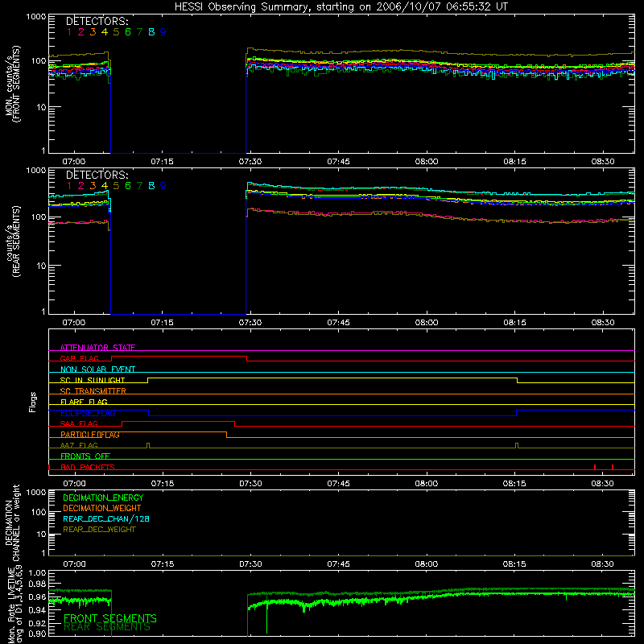644x644 pixels.
Task: Click '07:30' tick under front segments plot
Action: point(250,162)
